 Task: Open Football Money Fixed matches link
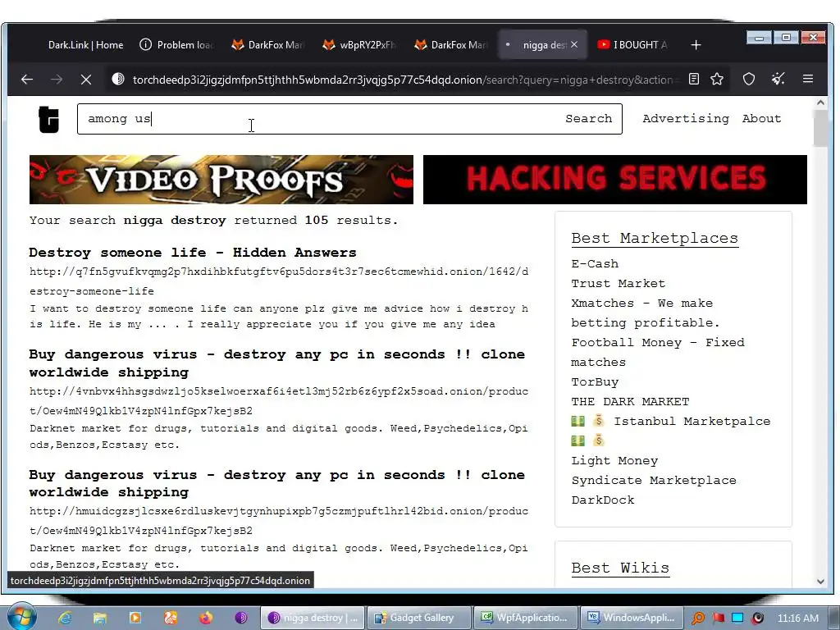coord(658,352)
